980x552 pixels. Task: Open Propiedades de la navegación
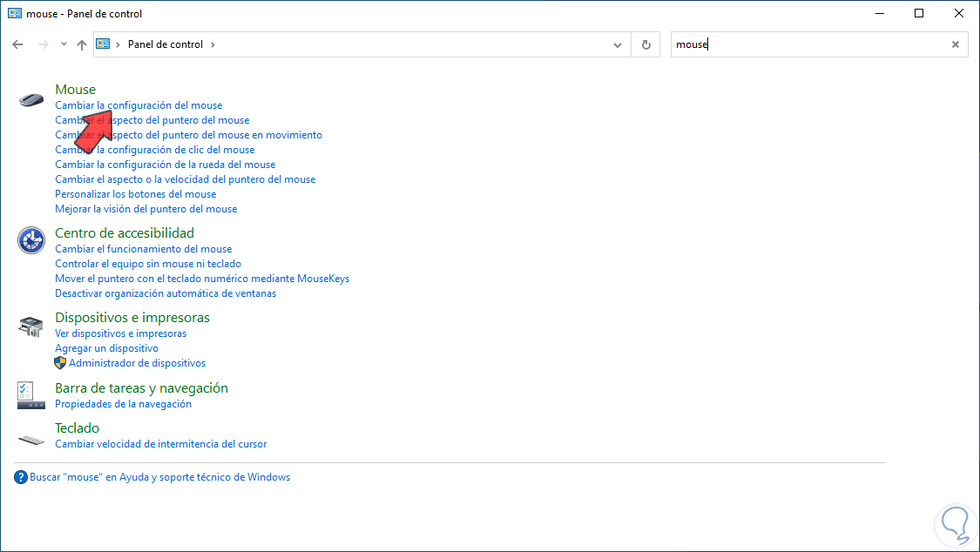[x=123, y=404]
